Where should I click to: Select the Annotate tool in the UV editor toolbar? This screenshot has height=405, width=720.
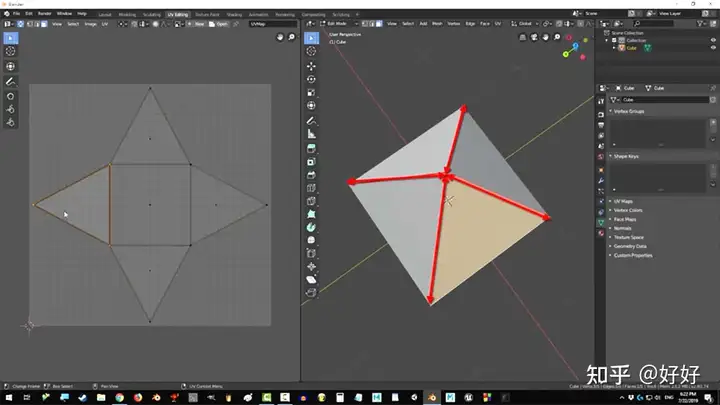coord(11,80)
